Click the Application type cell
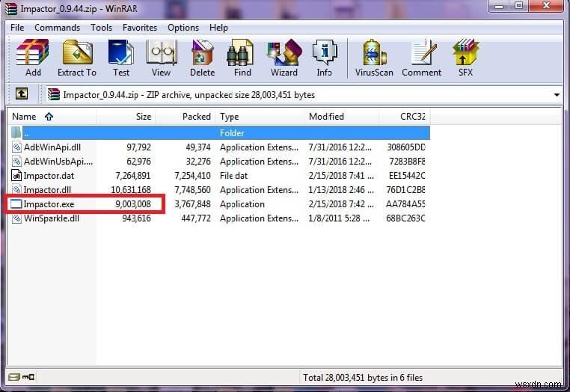Image resolution: width=570 pixels, height=392 pixels. (242, 204)
